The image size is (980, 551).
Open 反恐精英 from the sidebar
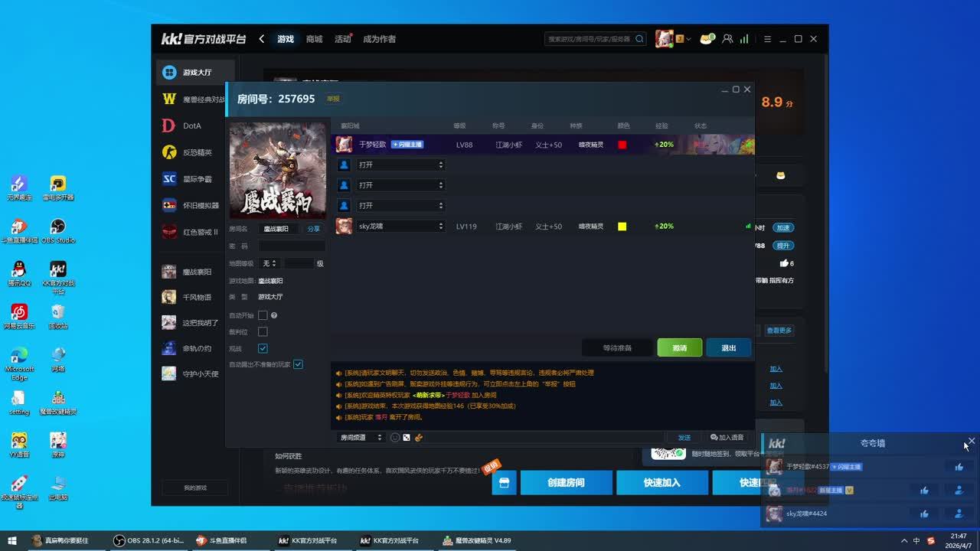(191, 152)
